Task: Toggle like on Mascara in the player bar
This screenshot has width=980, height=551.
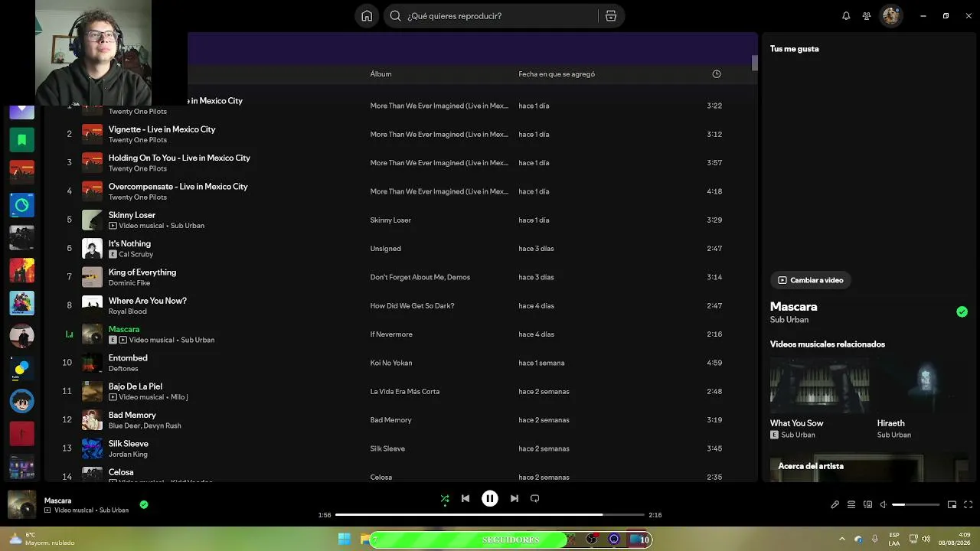Action: point(144,504)
